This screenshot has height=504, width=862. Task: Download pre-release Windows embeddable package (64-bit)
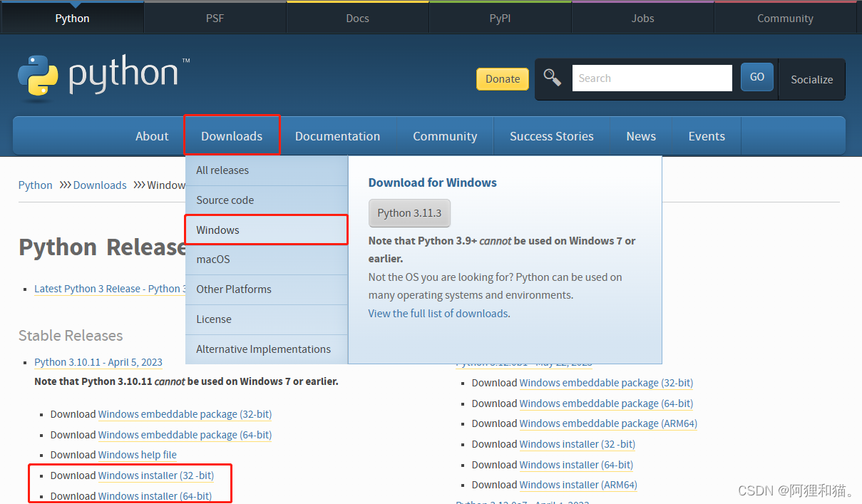point(606,403)
